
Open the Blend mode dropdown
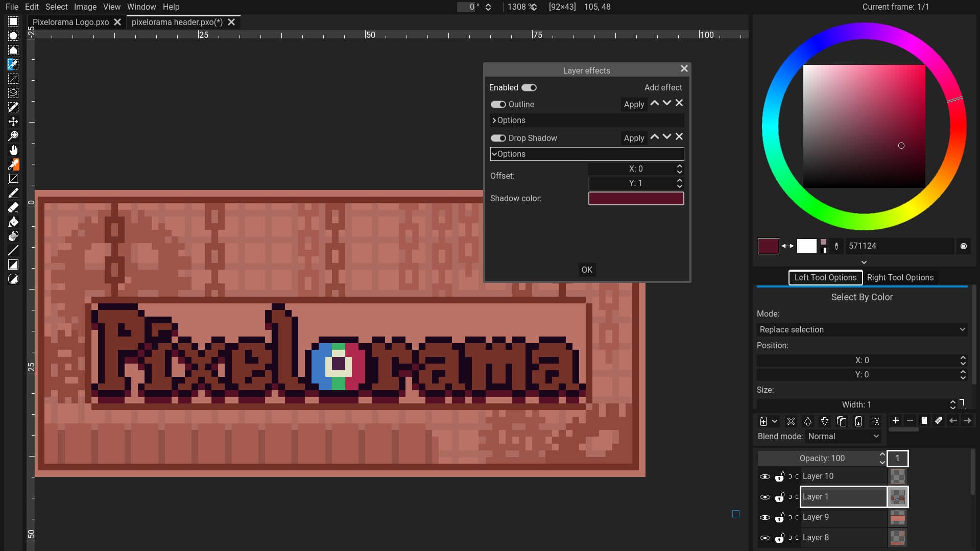click(x=843, y=437)
